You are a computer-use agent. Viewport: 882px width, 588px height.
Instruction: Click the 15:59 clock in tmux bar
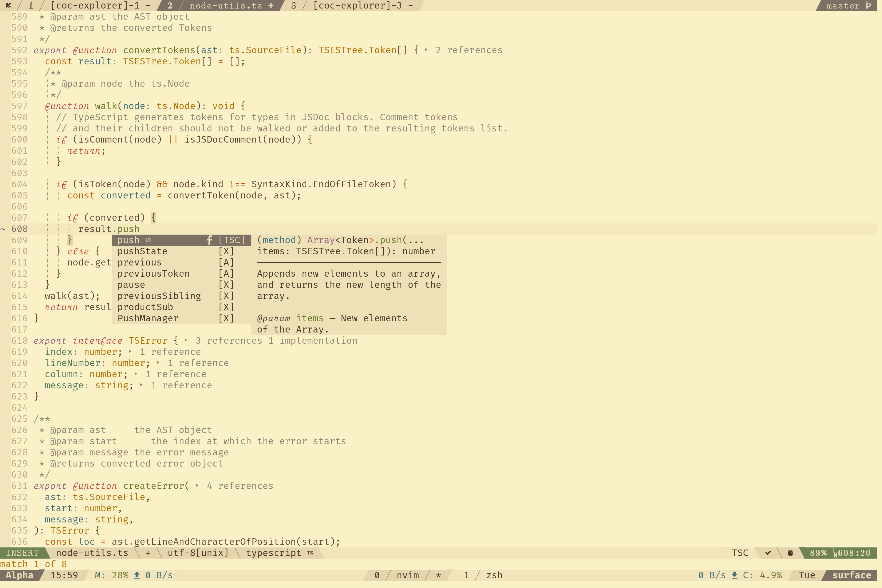64,575
